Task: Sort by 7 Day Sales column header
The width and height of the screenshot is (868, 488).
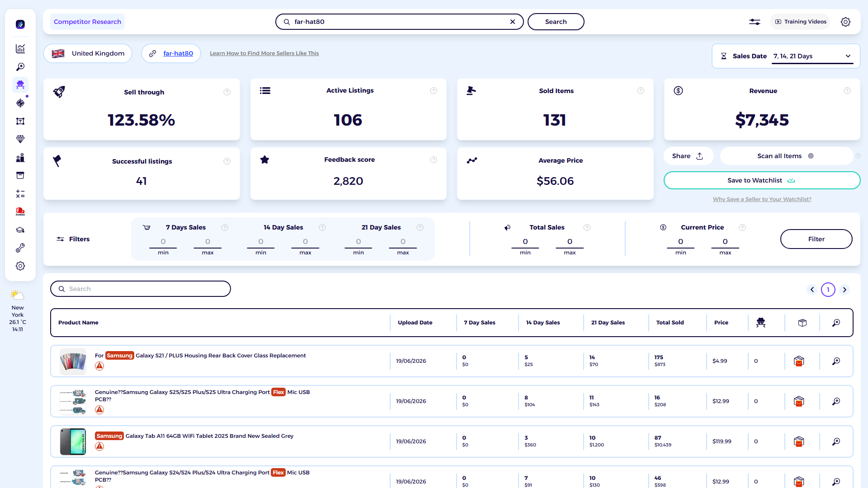Action: (x=480, y=323)
